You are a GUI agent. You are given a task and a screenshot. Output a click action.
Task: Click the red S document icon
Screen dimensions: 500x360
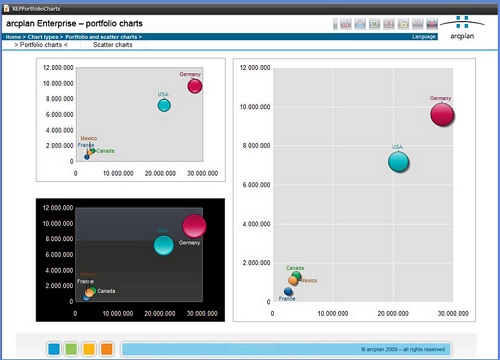point(389,24)
